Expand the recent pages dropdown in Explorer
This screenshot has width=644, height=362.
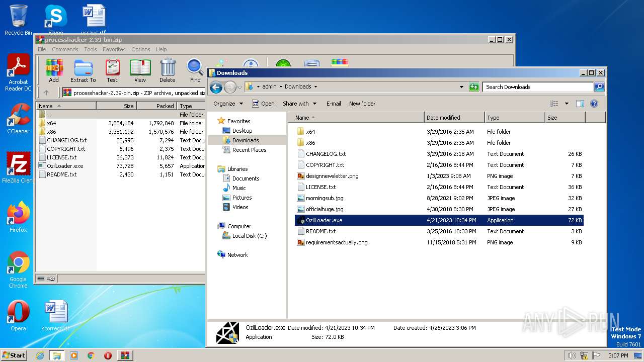(239, 87)
